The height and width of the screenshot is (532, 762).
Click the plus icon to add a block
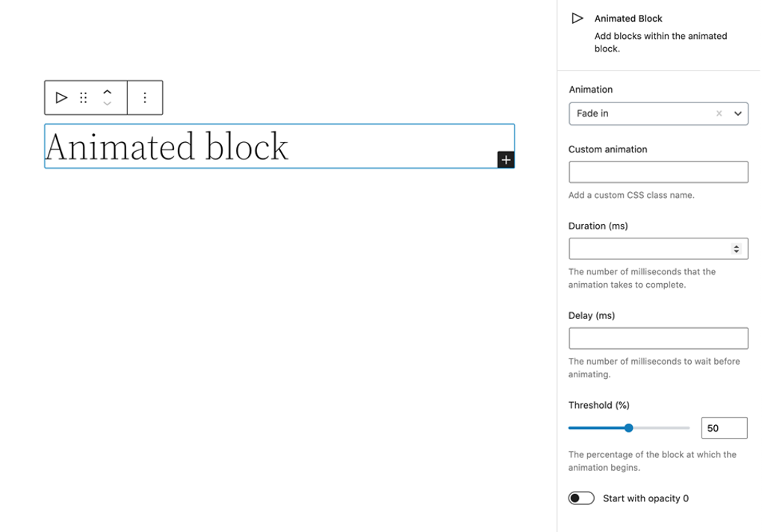[x=506, y=159]
